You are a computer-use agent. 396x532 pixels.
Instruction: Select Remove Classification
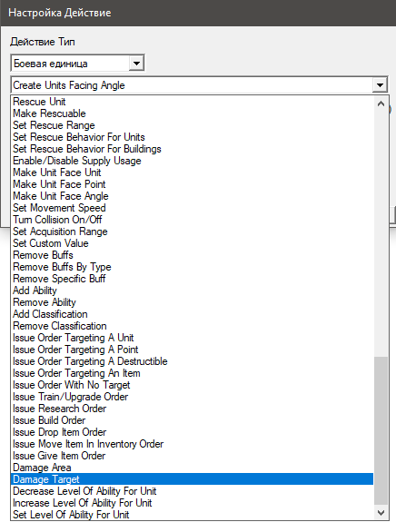click(x=192, y=326)
